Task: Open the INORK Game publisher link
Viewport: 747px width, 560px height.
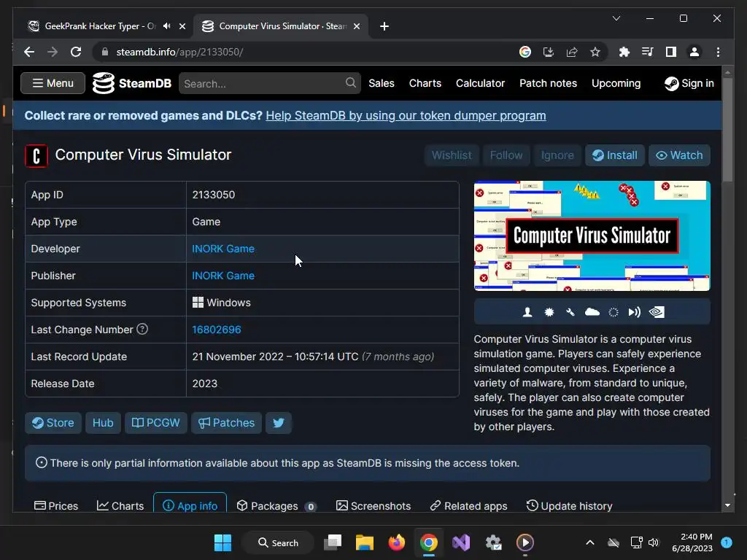Action: point(223,276)
